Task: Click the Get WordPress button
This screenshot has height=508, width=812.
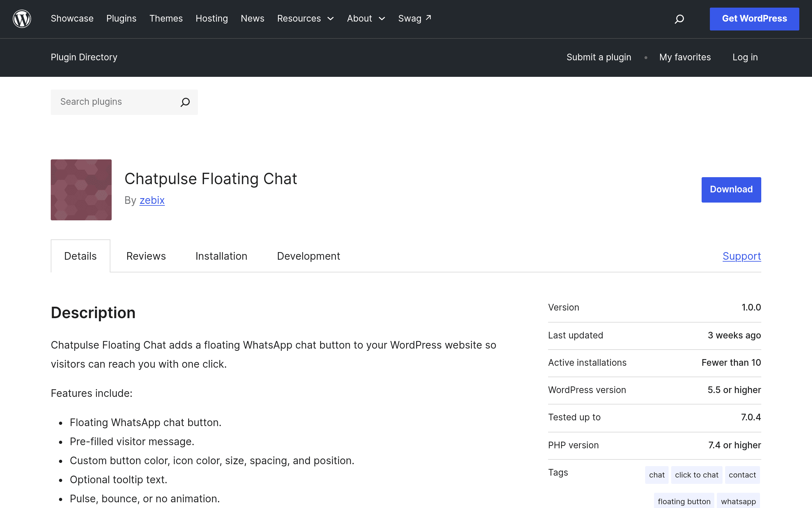Action: coord(754,19)
